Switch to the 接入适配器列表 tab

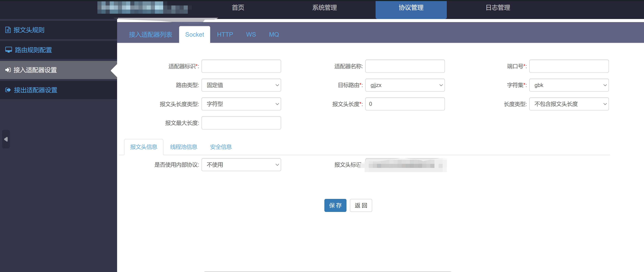click(x=150, y=35)
